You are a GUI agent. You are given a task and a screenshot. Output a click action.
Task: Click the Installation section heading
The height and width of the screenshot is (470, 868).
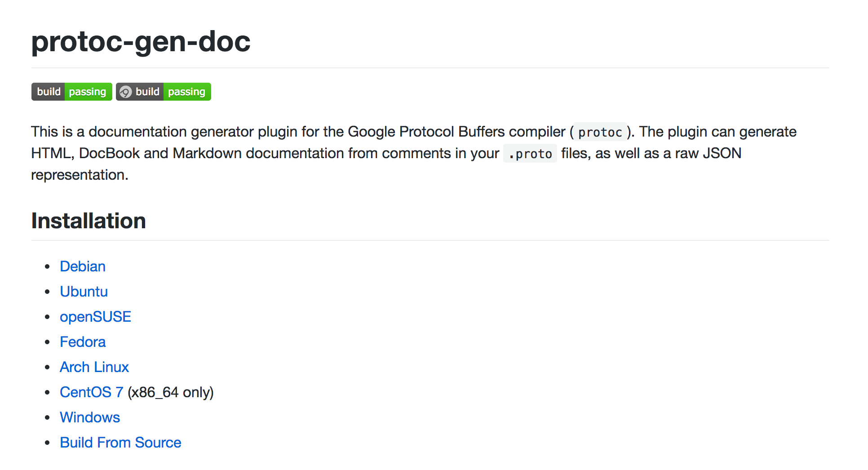(x=89, y=221)
